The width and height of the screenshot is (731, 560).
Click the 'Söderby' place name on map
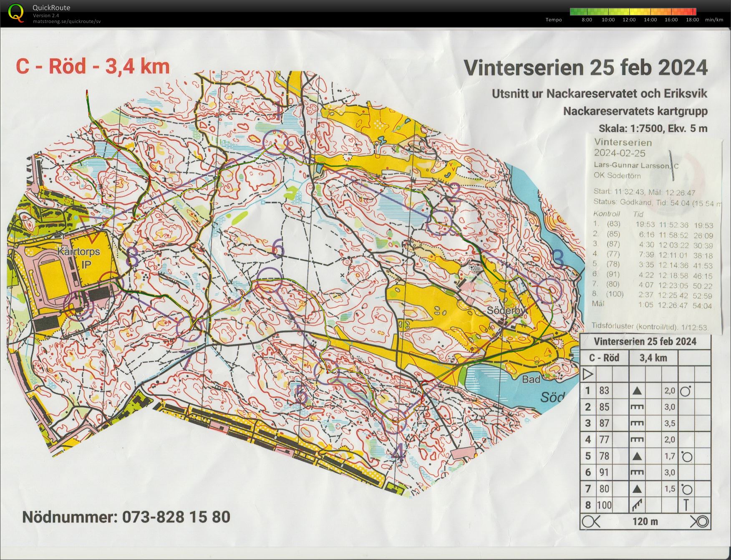pos(507,311)
